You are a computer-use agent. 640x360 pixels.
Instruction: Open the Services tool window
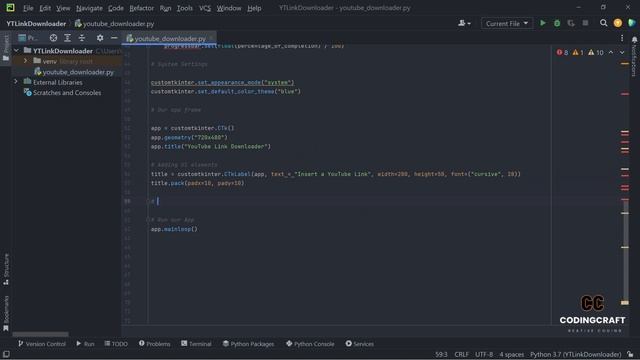point(359,344)
